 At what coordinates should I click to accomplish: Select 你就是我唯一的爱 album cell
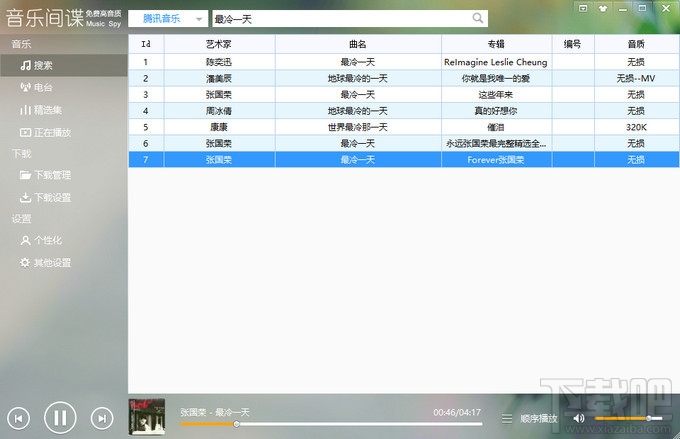tap(496, 79)
